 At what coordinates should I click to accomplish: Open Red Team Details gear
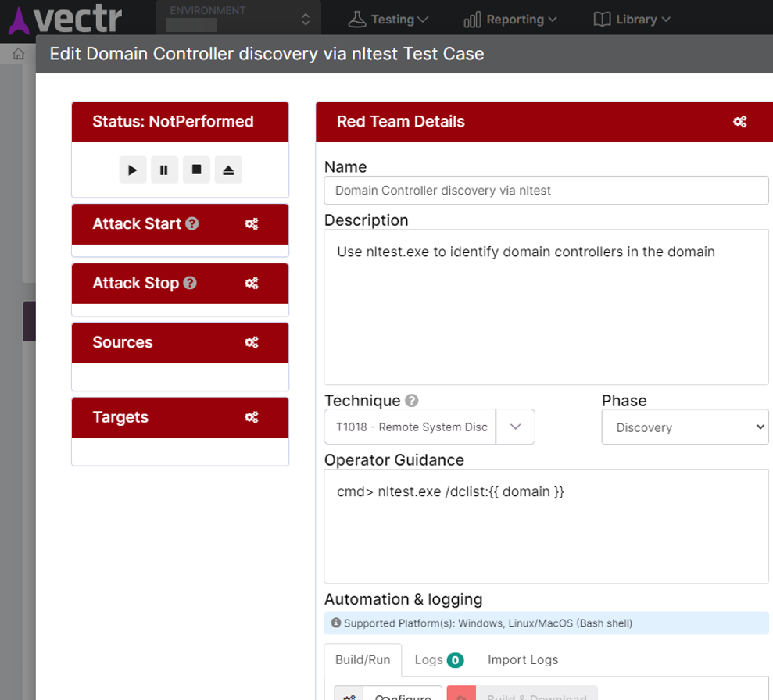tap(740, 122)
